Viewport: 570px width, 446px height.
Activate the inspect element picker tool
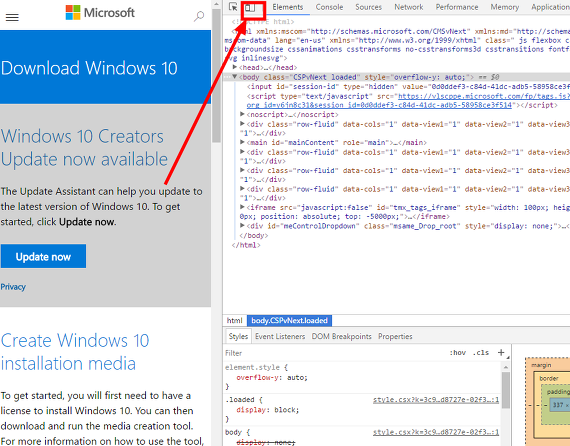coord(233,7)
